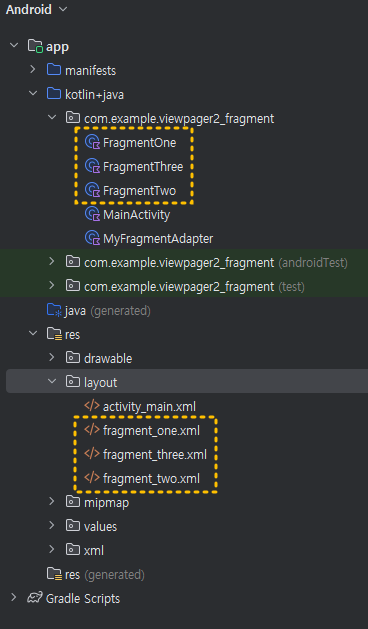Click the drawable folder icon
Viewport: 368px width, 629px height.
tap(73, 358)
